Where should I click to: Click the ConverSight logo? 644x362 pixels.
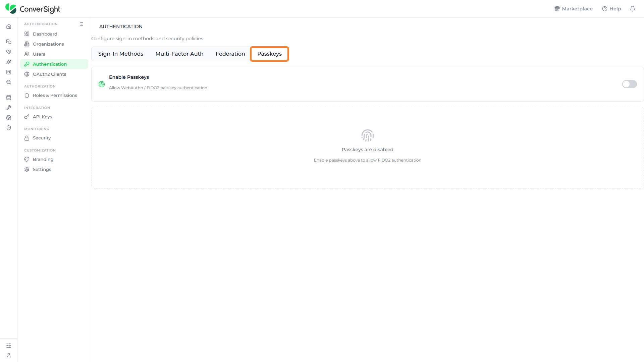[x=33, y=9]
